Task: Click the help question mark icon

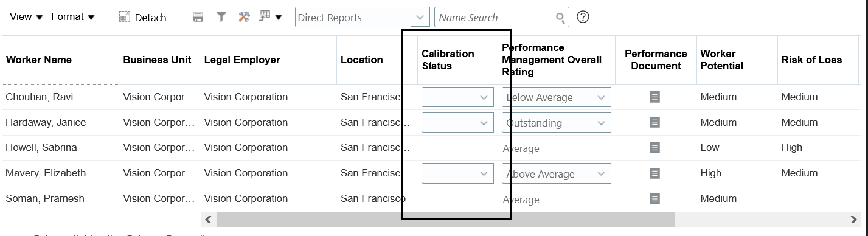Action: tap(583, 17)
